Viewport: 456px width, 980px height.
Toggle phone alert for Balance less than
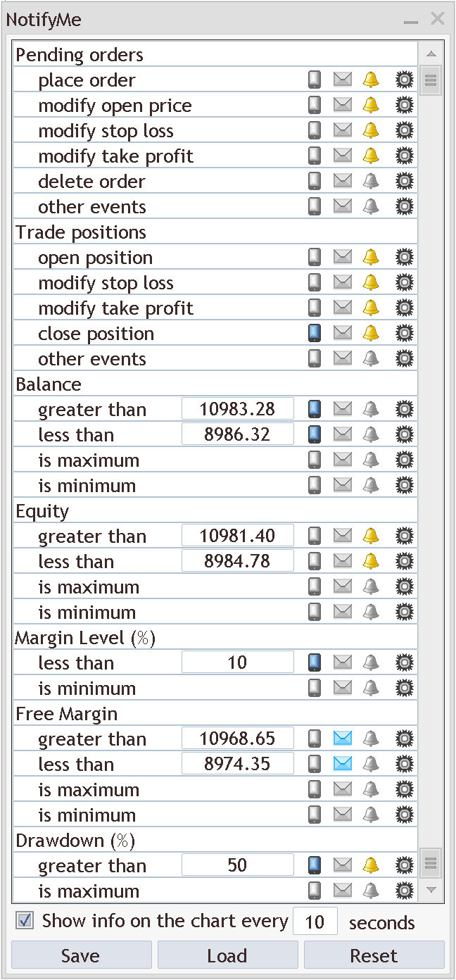click(x=315, y=435)
